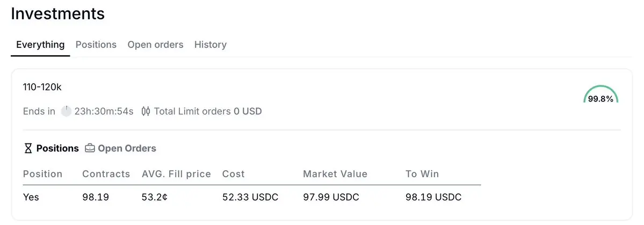
Task: Switch to the History tab
Action: click(211, 45)
